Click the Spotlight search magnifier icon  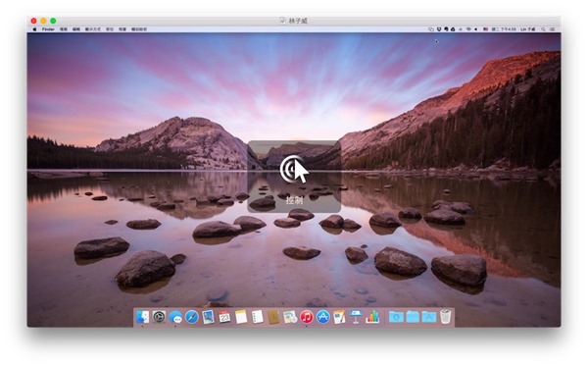[543, 28]
